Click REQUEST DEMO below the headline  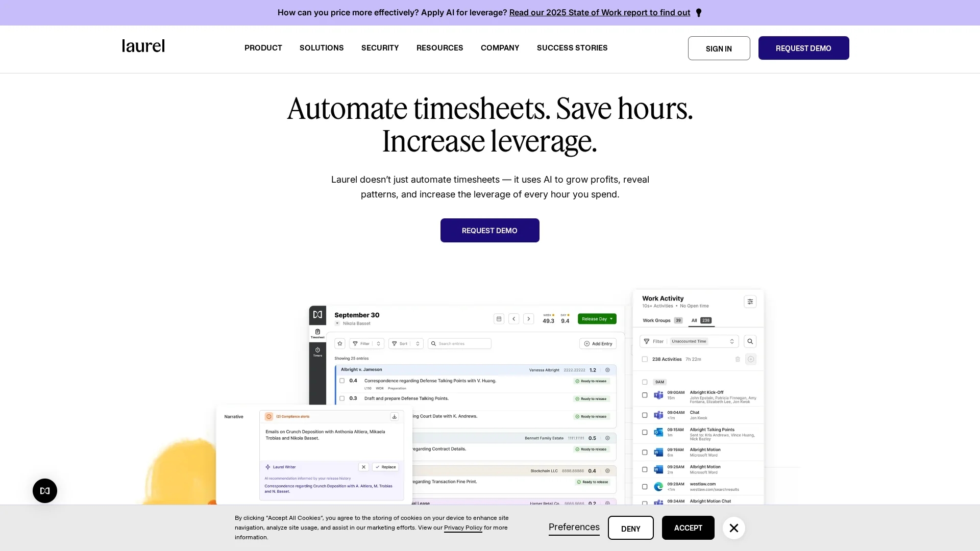click(x=490, y=231)
